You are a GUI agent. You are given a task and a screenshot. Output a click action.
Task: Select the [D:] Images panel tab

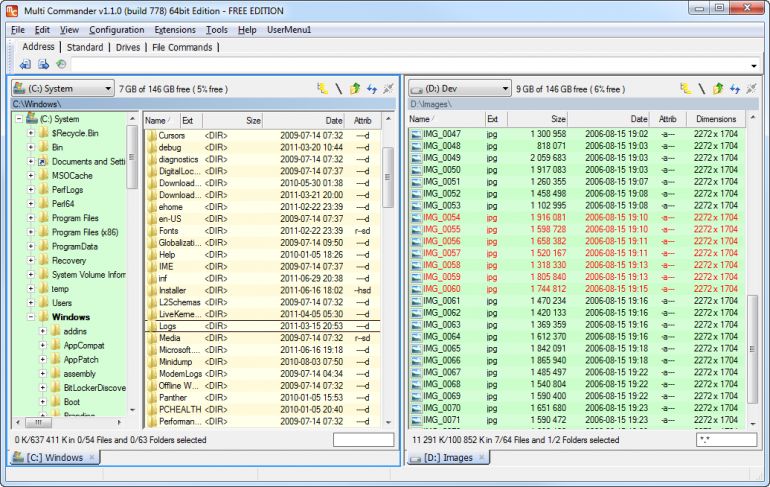click(448, 457)
